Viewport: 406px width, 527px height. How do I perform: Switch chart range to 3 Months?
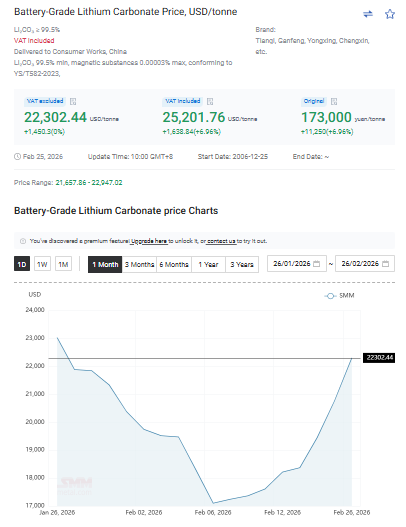(x=139, y=265)
